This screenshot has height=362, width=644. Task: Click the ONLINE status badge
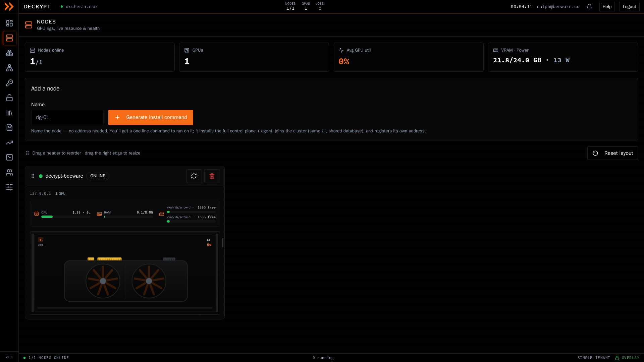[x=98, y=176]
